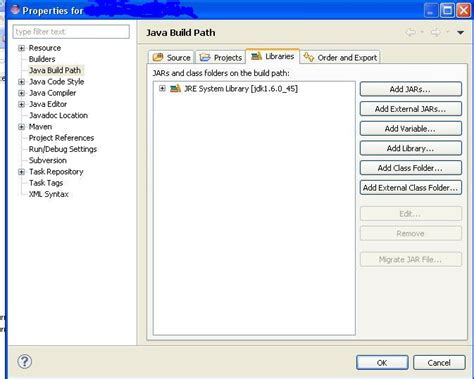Expand the Java Compiler node
The image size is (474, 379).
click(22, 93)
